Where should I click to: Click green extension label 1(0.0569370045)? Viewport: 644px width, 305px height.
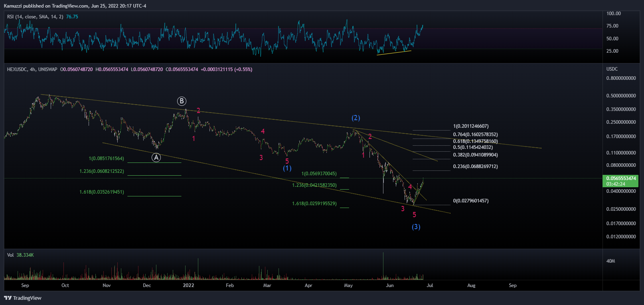319,174
